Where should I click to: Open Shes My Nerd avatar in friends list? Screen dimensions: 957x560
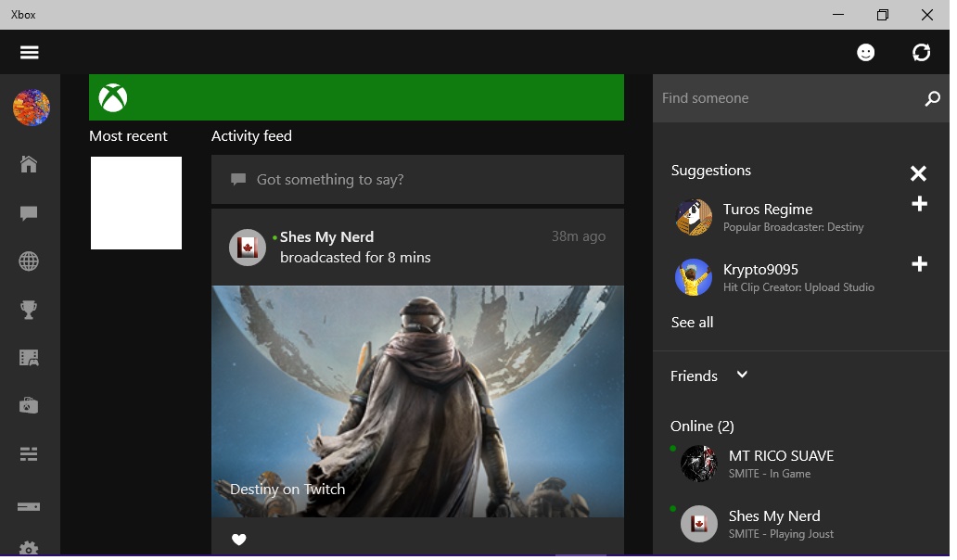(699, 524)
